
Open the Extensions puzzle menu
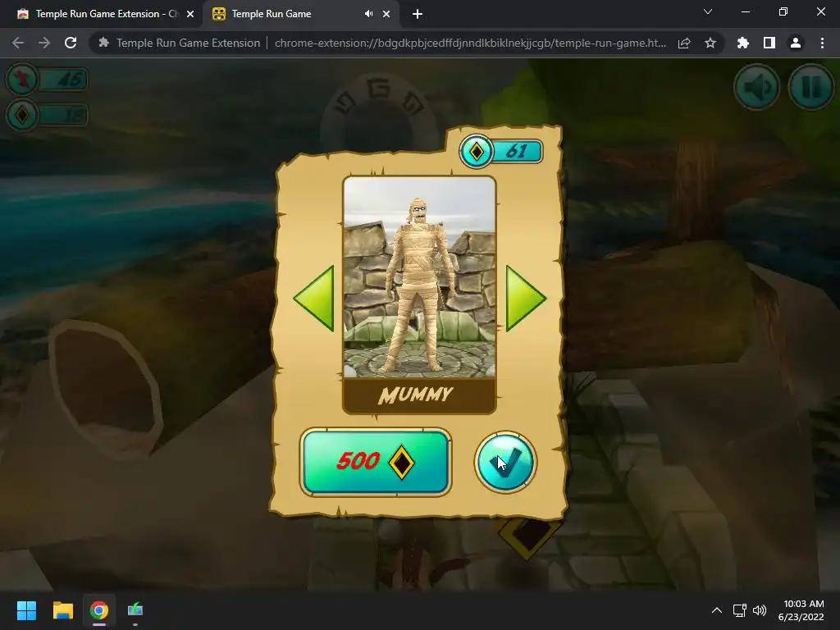[x=743, y=43]
